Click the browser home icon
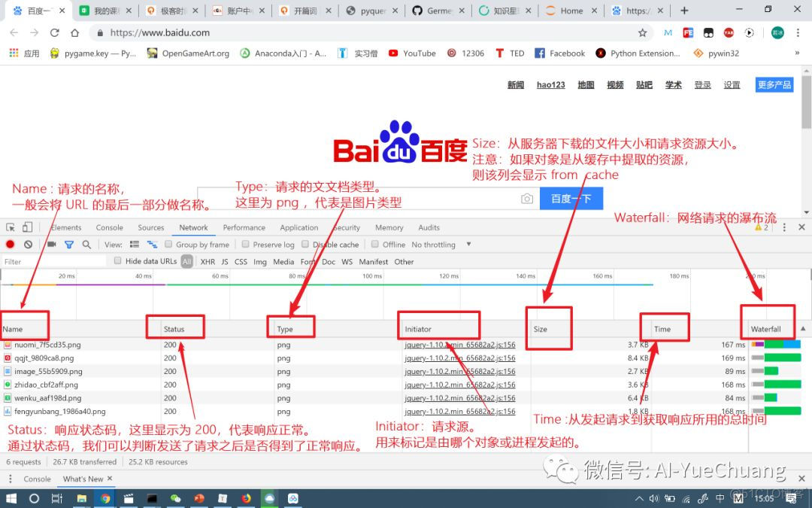Image resolution: width=812 pixels, height=508 pixels. (75, 32)
